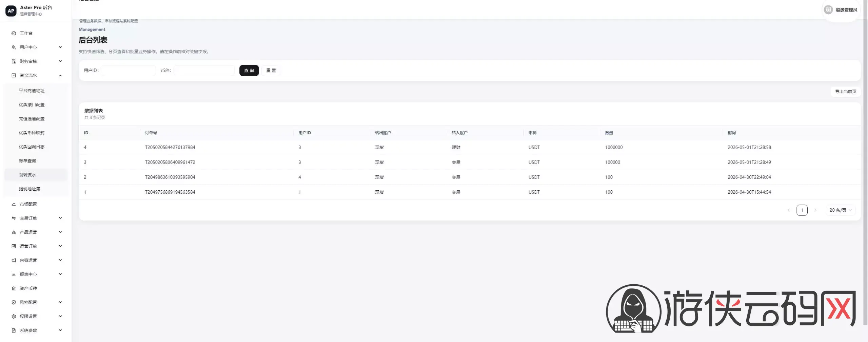Screen dimensions: 868x342
Task: Click the 市场配置 chart icon
Action: (14, 204)
